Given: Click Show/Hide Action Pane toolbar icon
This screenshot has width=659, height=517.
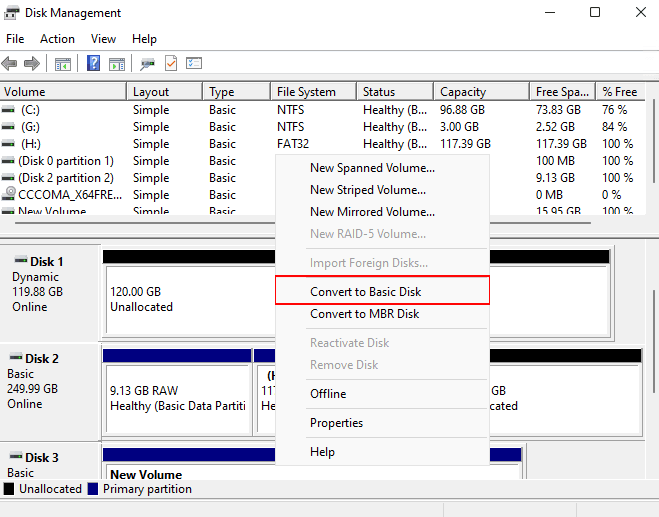Looking at the screenshot, I should (x=117, y=64).
